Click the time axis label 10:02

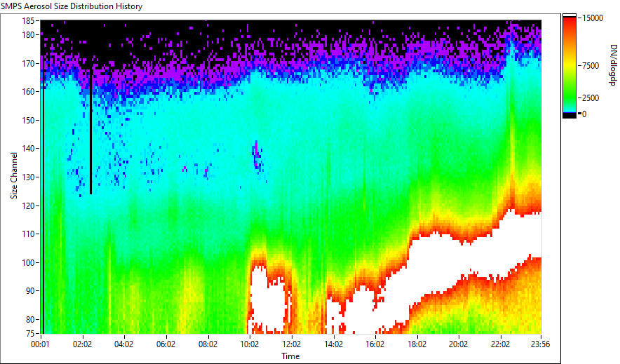[250, 344]
